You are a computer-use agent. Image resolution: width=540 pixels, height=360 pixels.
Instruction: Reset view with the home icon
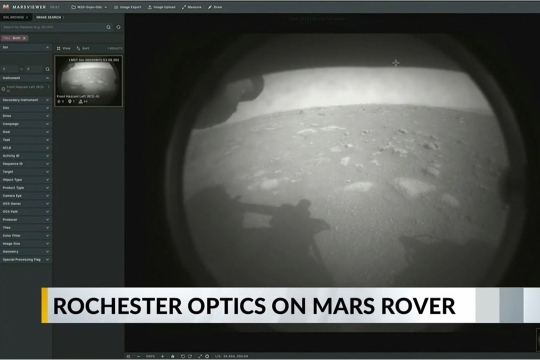coord(173,356)
